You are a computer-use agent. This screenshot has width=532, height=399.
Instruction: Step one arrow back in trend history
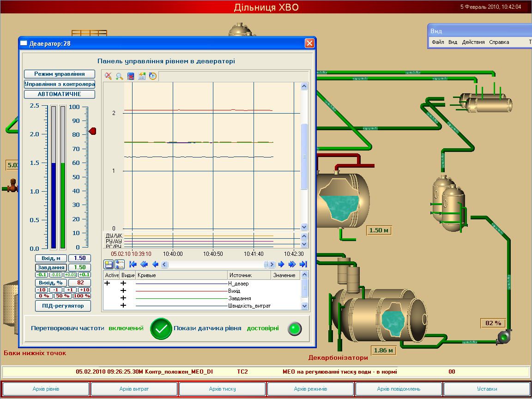(x=155, y=265)
